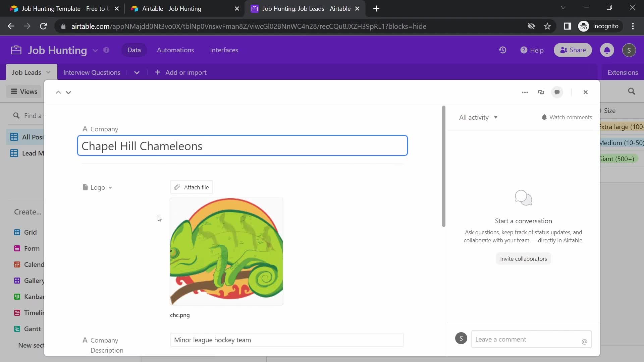644x362 pixels.
Task: Click the navigate up arrow button
Action: point(58,92)
